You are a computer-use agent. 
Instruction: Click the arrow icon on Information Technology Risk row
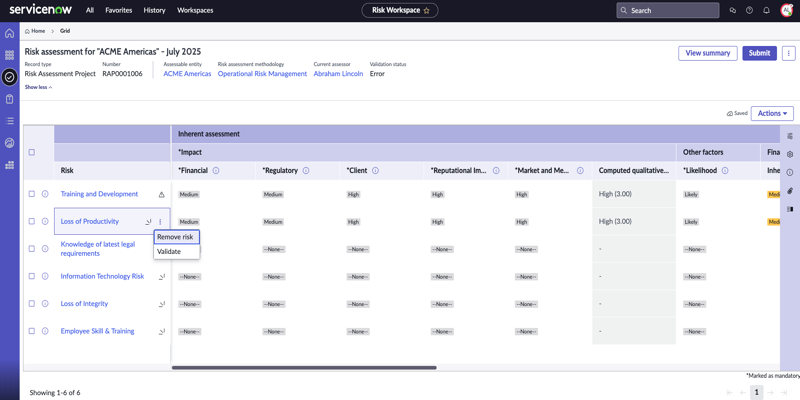pyautogui.click(x=162, y=277)
